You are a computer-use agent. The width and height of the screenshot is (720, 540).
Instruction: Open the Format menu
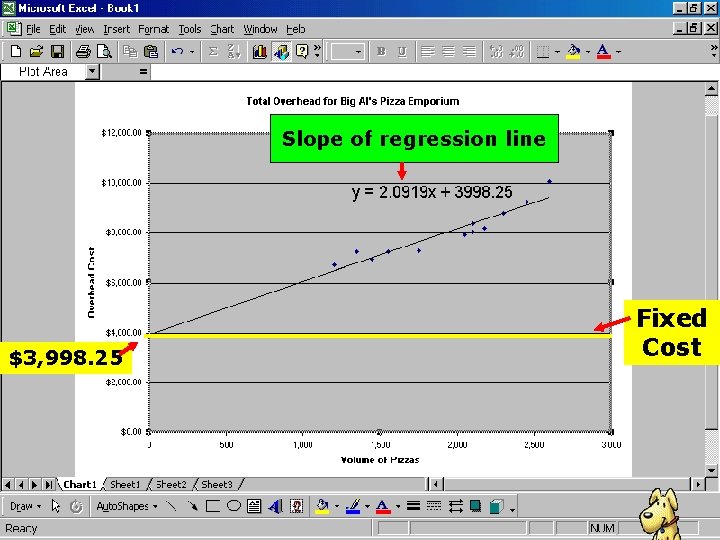pyautogui.click(x=153, y=29)
